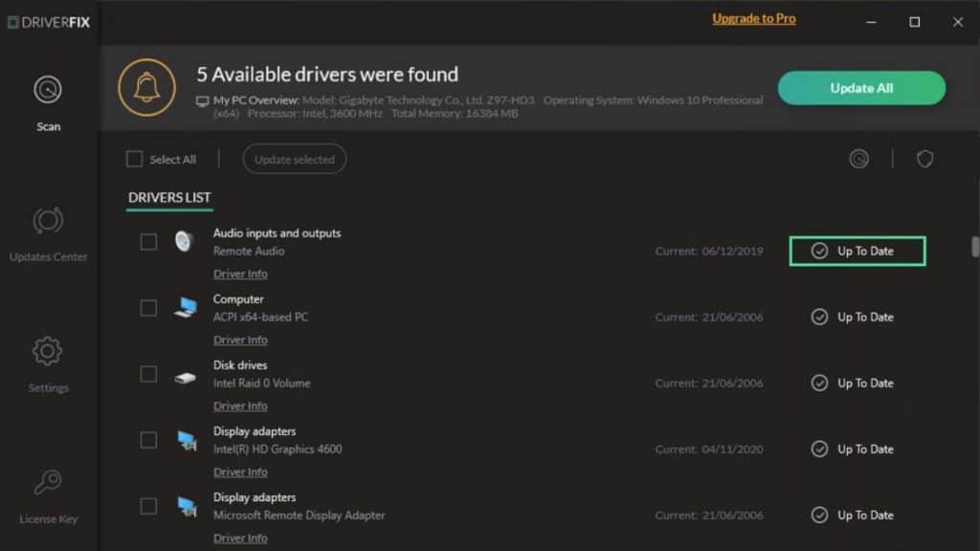
Task: Click the speaker icon beside Remote Audio
Action: 182,242
